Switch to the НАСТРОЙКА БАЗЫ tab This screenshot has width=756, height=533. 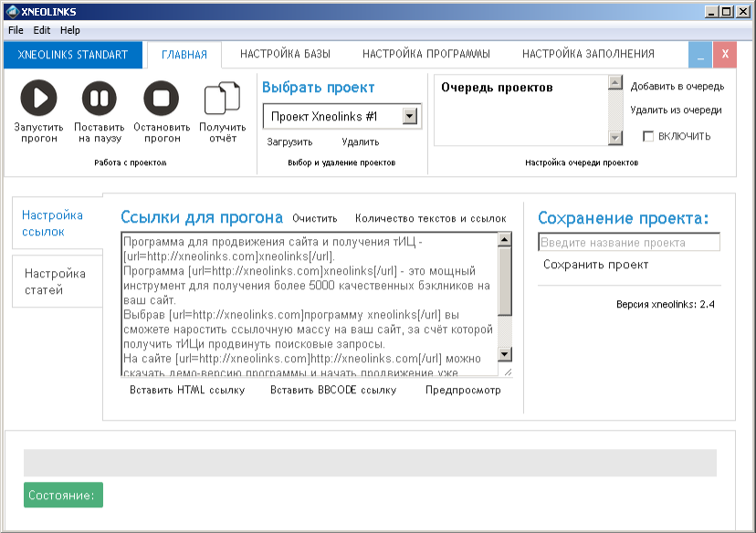tap(285, 54)
